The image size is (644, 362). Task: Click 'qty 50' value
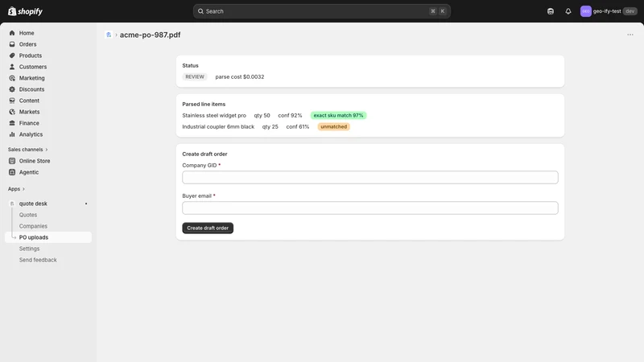(x=262, y=115)
